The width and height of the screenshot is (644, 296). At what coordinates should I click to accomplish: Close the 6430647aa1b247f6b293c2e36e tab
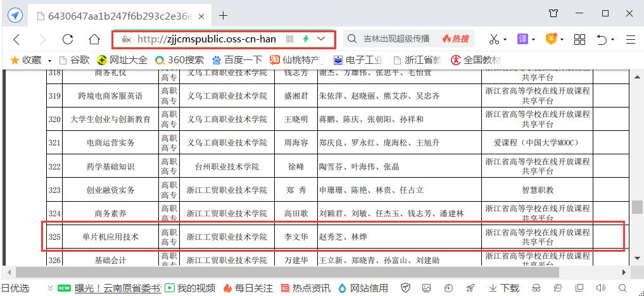click(201, 16)
